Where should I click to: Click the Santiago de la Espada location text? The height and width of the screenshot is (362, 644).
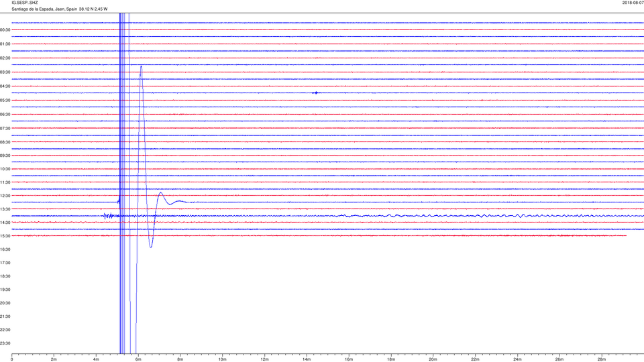coord(60,9)
